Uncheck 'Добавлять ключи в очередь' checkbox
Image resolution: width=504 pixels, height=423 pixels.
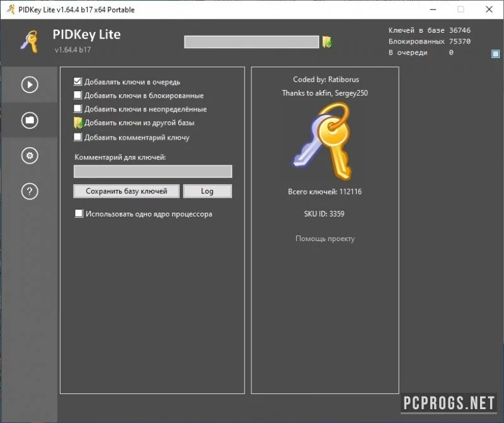point(77,82)
